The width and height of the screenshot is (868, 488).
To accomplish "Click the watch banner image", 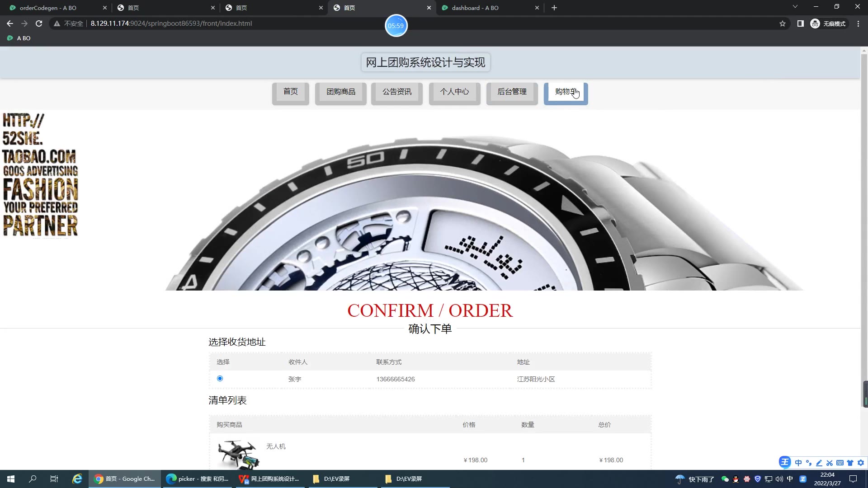I will (430, 200).
